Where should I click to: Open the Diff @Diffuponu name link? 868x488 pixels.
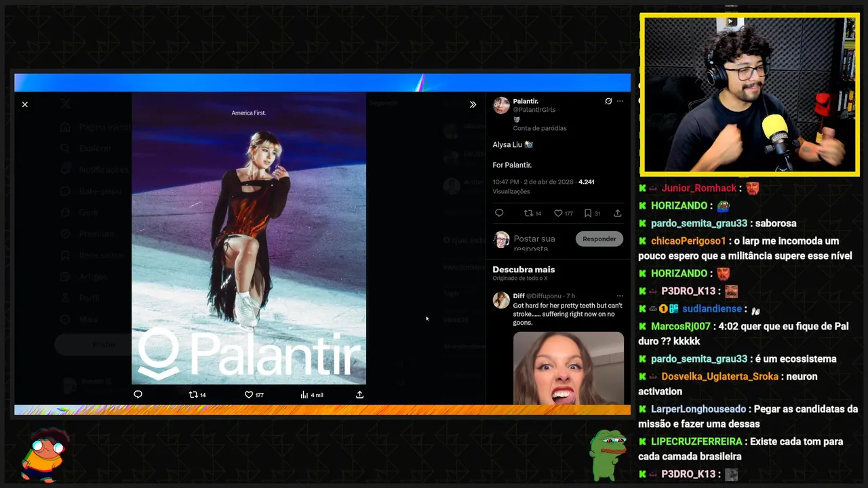point(537,296)
